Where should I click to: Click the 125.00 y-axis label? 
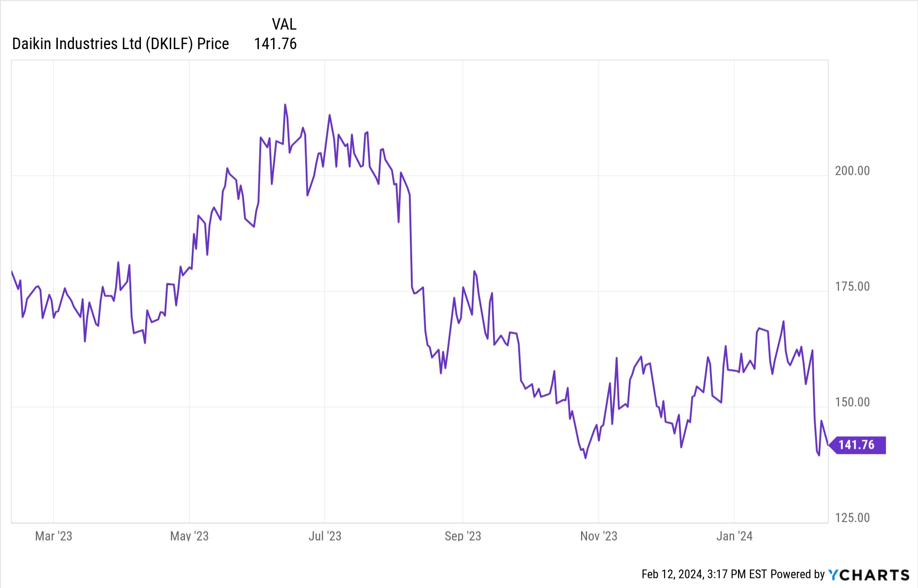tap(852, 518)
